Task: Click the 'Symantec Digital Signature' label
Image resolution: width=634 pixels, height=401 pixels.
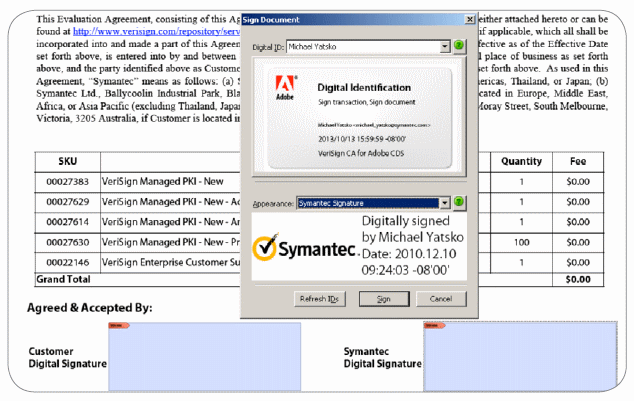Action: [x=383, y=357]
